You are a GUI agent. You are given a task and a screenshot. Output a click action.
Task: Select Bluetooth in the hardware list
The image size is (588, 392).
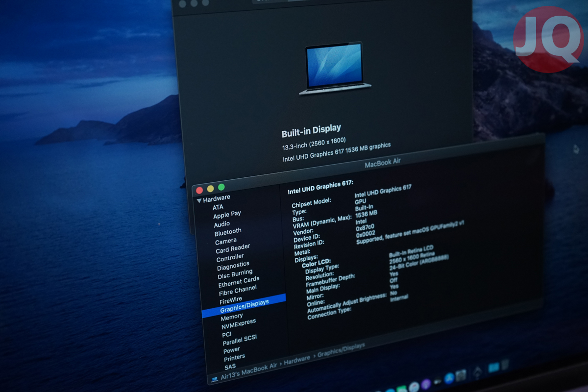pyautogui.click(x=228, y=232)
